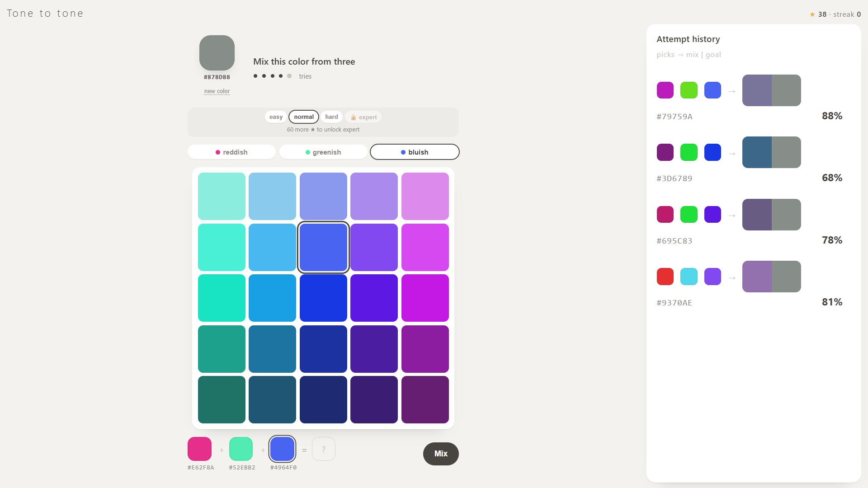Pick the light sky blue swatch in the top row
Viewport: 868px width, 488px height.
[272, 196]
